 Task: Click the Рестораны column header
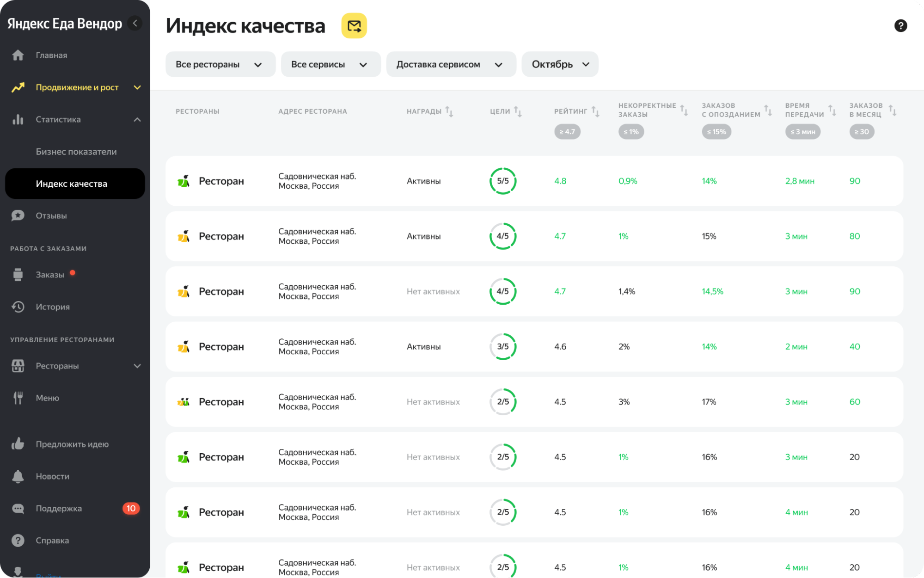coord(197,111)
